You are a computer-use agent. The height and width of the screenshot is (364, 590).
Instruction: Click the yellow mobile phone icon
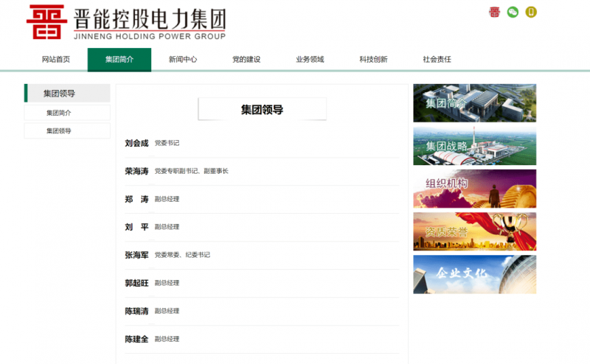point(530,12)
